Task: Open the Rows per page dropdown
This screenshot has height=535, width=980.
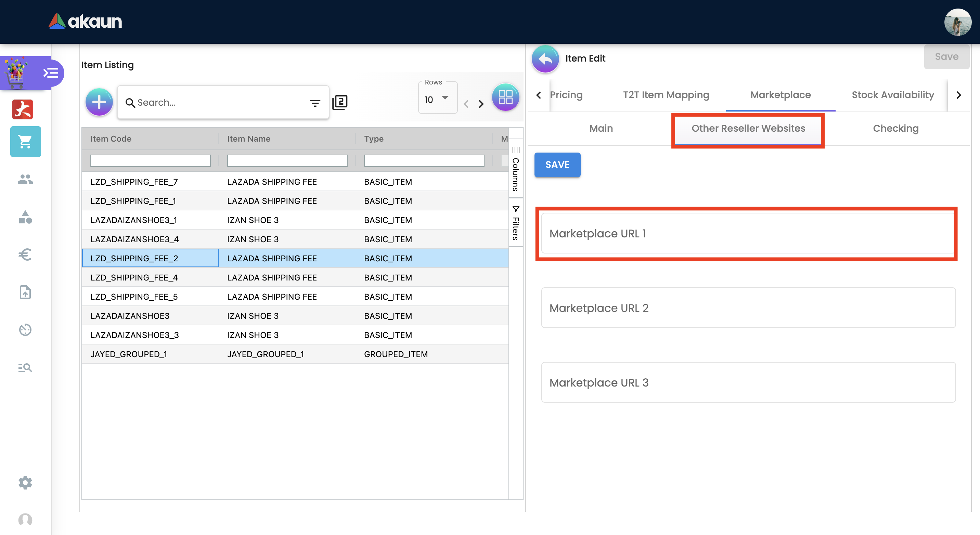Action: click(x=437, y=99)
